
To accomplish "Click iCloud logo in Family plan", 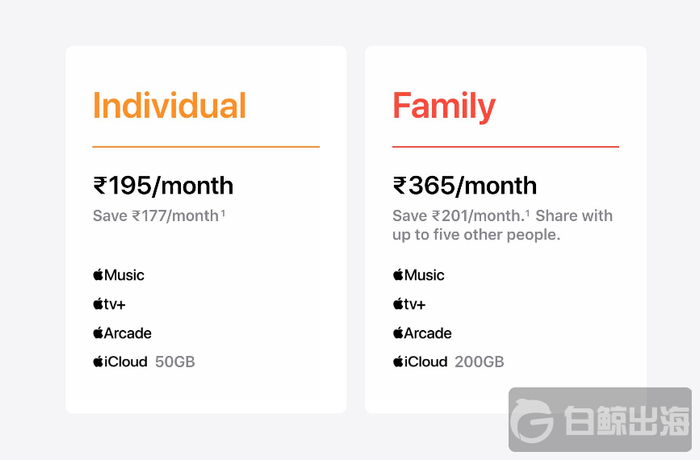I will tap(420, 361).
